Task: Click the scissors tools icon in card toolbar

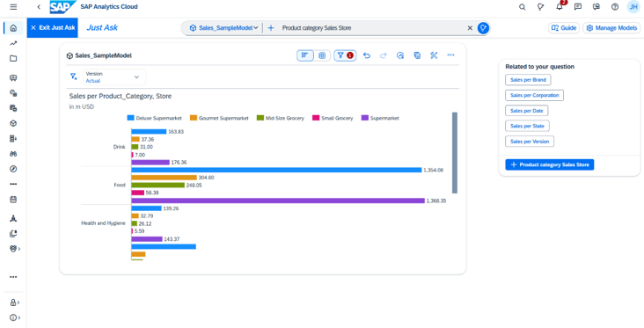Action: tap(434, 55)
